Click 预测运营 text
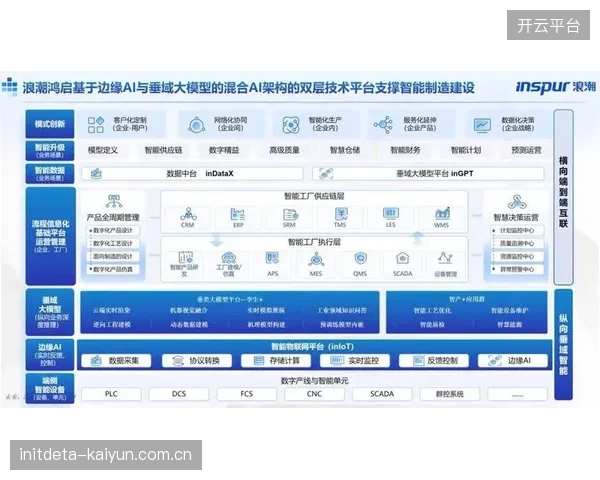 [527, 150]
